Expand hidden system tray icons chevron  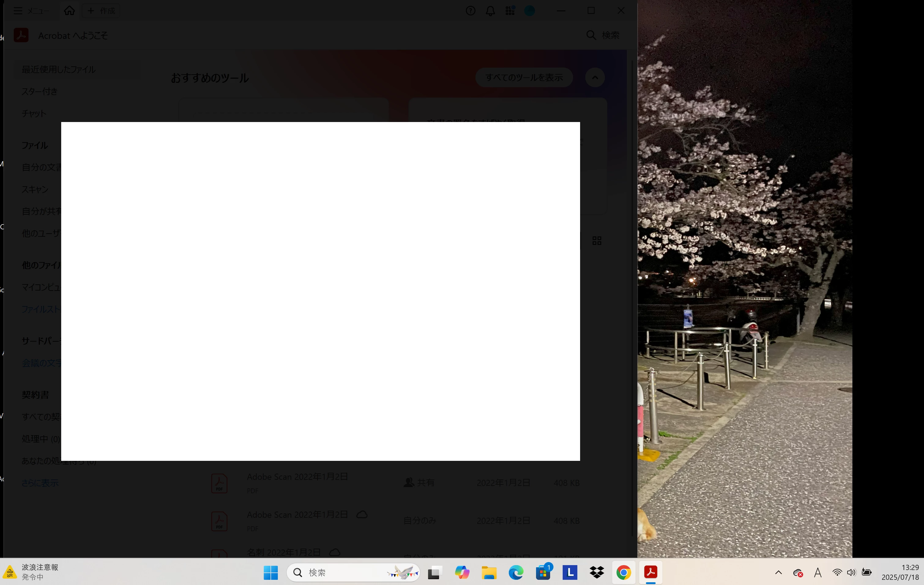point(778,572)
